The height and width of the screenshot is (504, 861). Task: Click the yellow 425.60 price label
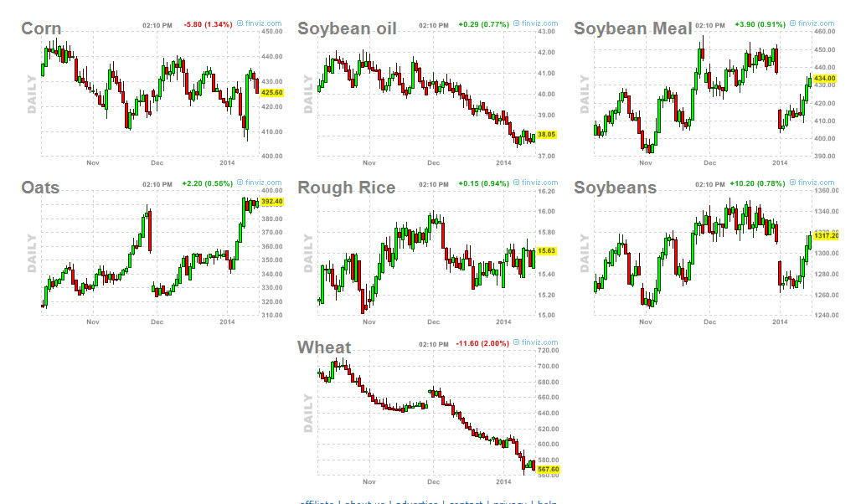click(272, 93)
